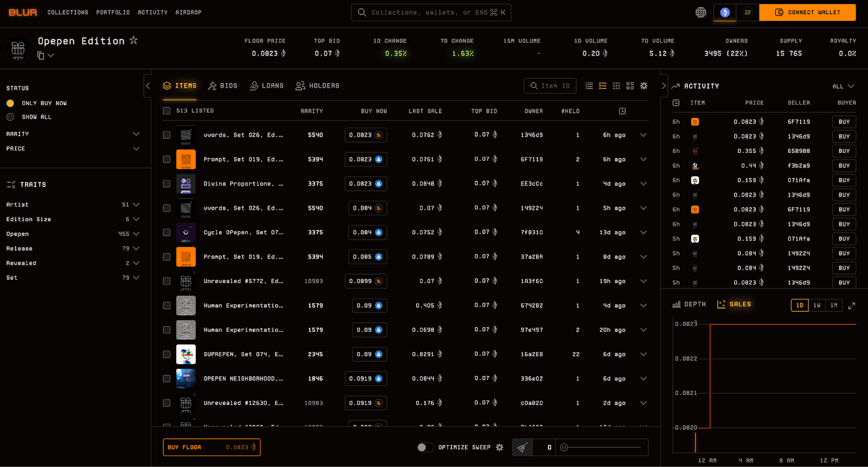
Task: Click the sweep broom icon
Action: tap(522, 447)
